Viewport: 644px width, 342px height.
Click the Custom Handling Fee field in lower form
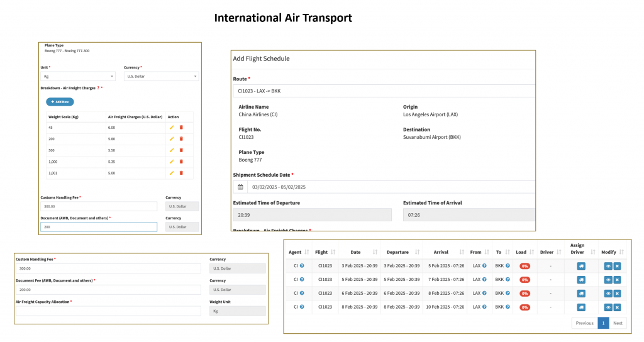click(108, 268)
